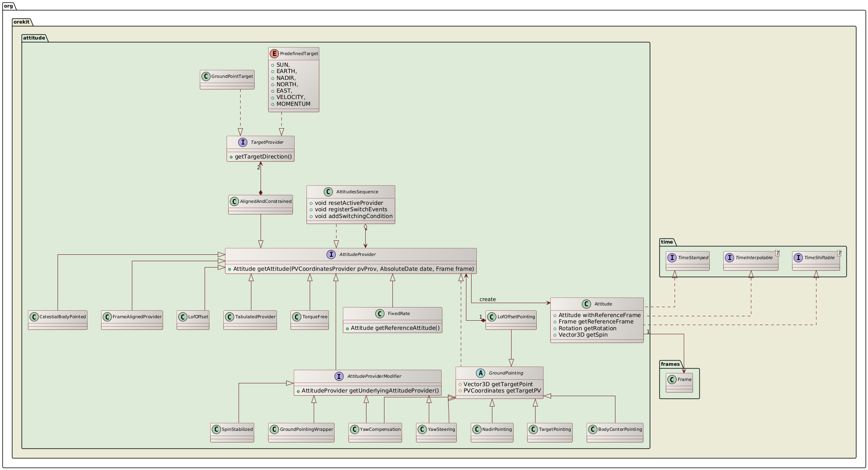Click the orekit package tab
The height and width of the screenshot is (470, 868).
click(21, 22)
